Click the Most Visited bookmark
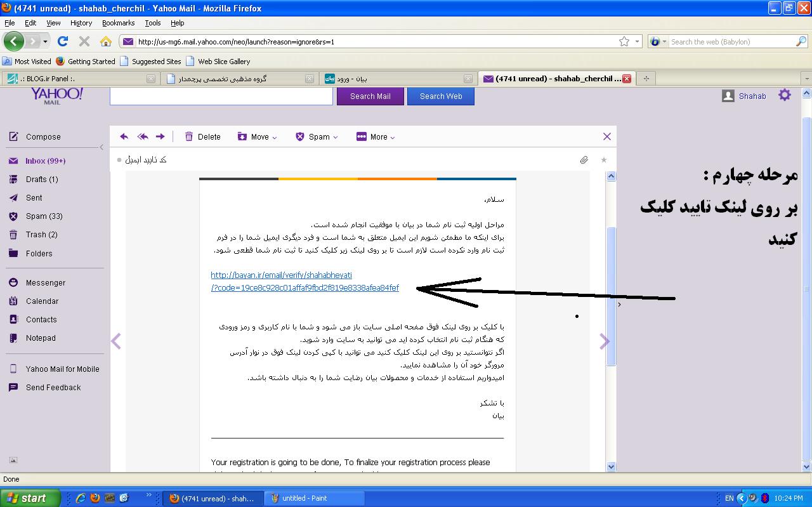The height and width of the screenshot is (507, 812). pos(27,62)
